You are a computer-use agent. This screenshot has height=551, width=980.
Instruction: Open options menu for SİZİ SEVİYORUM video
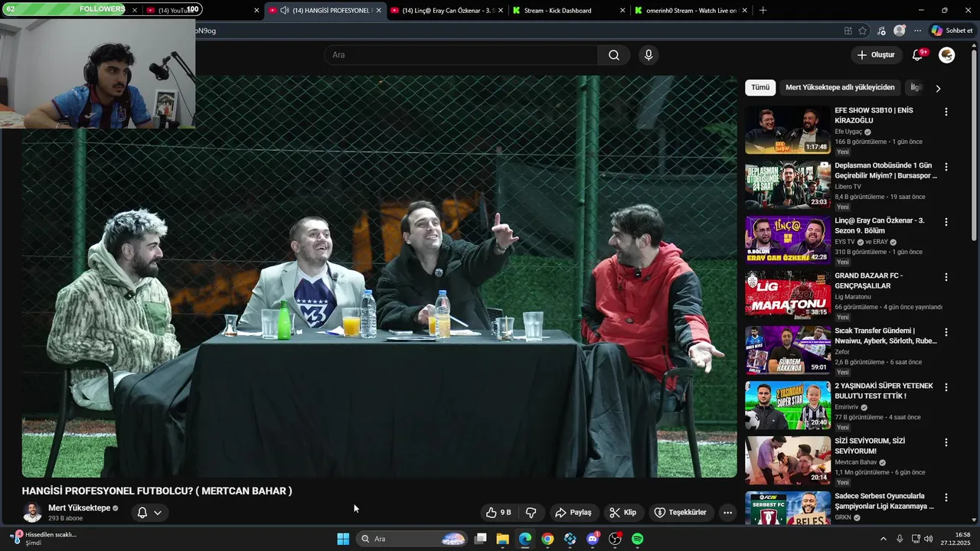946,442
